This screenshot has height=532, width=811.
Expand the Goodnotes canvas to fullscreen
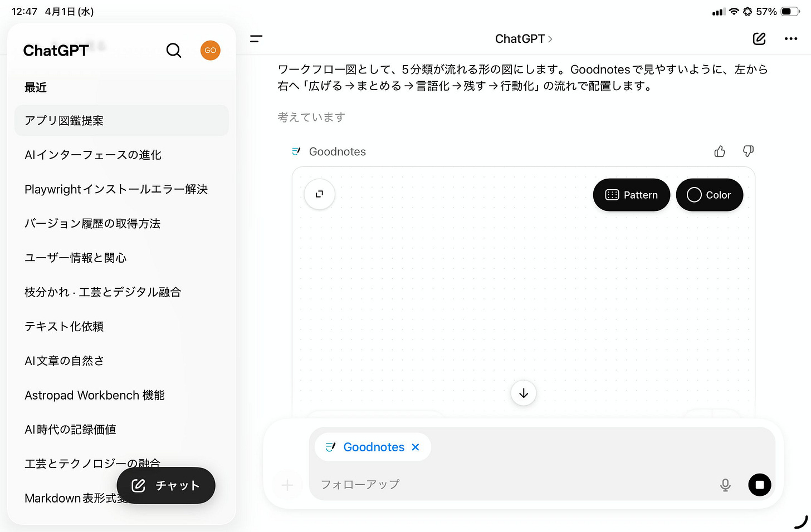coord(320,194)
